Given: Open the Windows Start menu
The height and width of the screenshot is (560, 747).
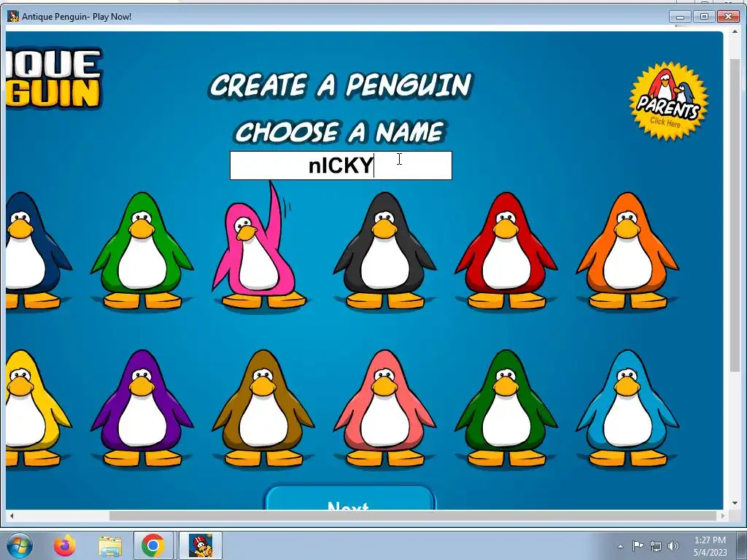Looking at the screenshot, I should point(20,545).
